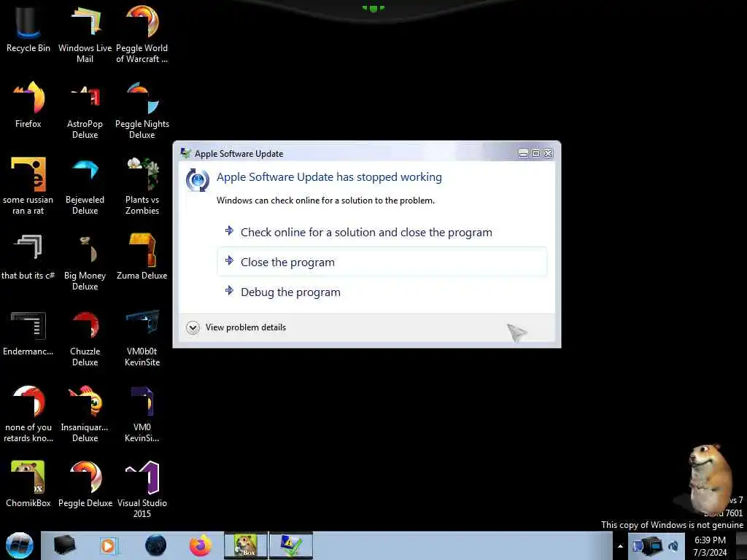
Task: Open the clock showing 6:39 PM
Action: [x=710, y=546]
